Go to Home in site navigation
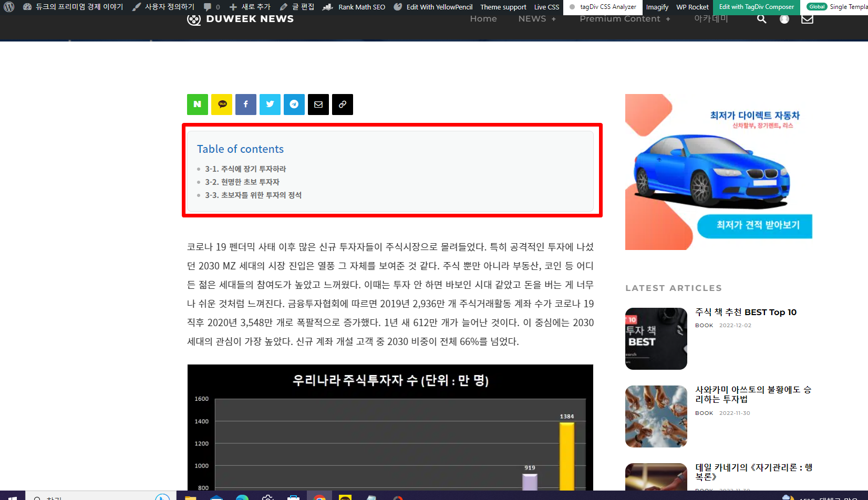This screenshot has height=500, width=868. coord(483,19)
